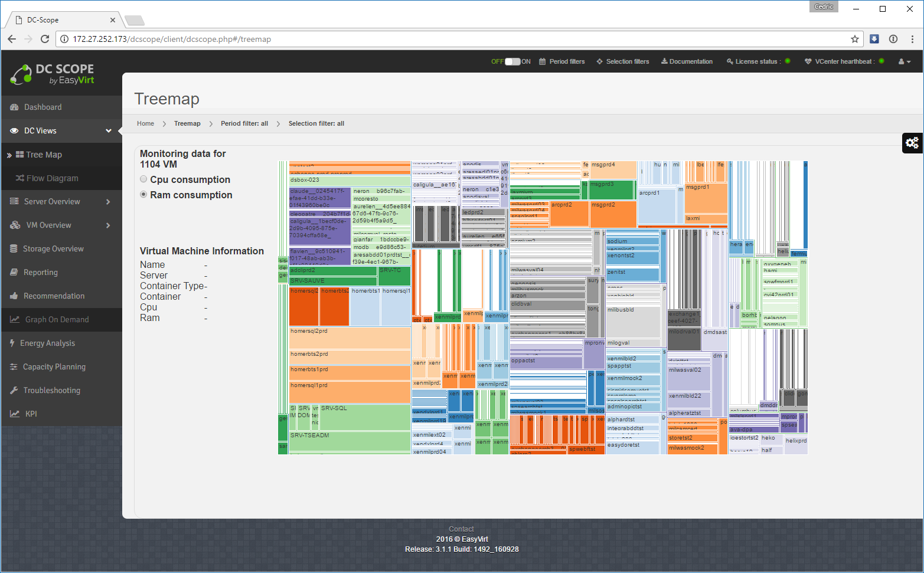This screenshot has height=573, width=924.
Task: Select Cpu consumption radio button
Action: click(x=143, y=179)
